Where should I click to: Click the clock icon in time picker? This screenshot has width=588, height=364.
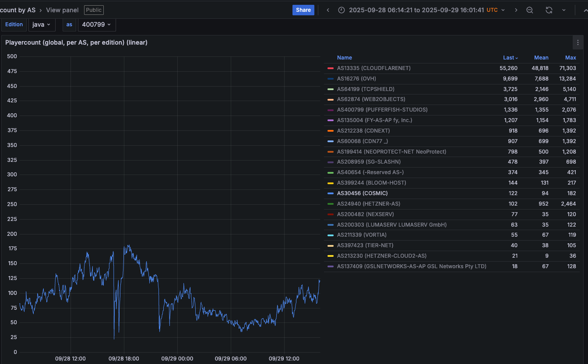(x=342, y=10)
